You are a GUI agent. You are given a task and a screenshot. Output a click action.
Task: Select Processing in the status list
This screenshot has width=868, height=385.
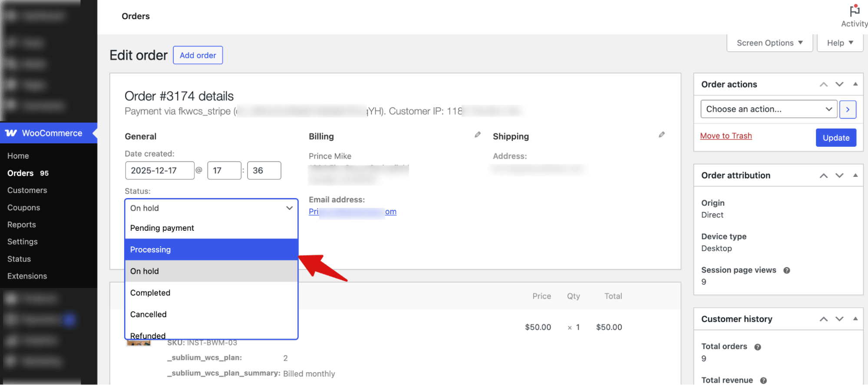click(x=211, y=249)
